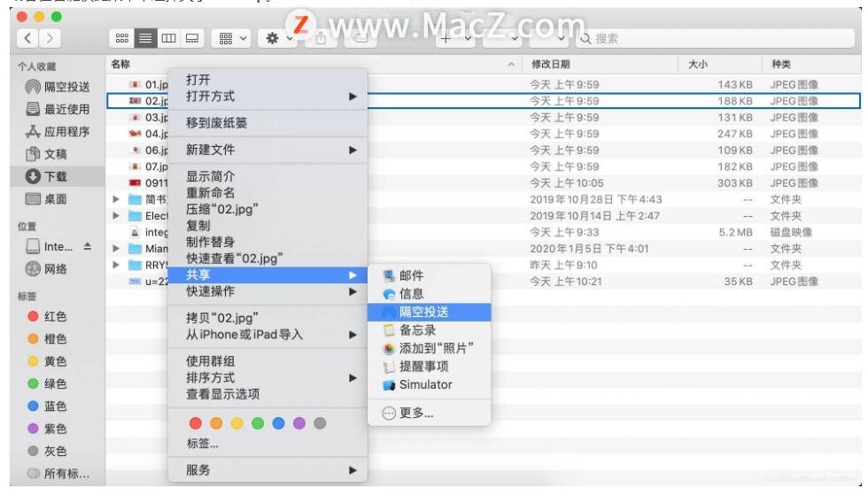Switch Finder to column view
The image size is (868, 496).
[169, 38]
